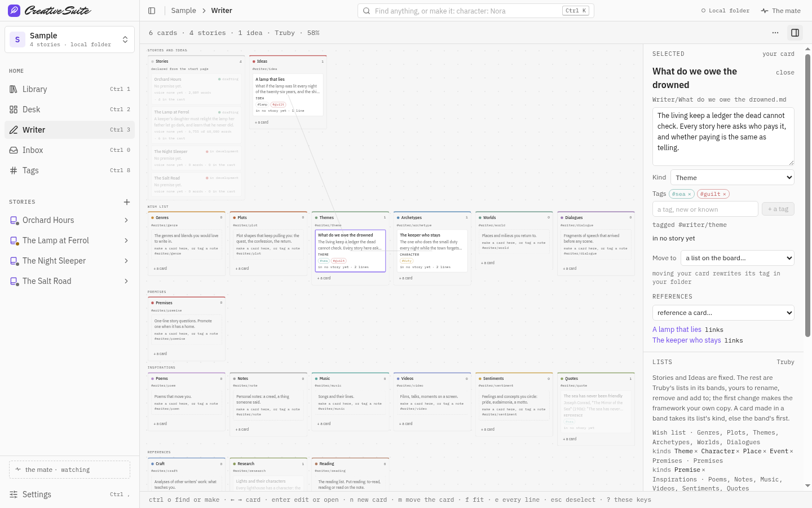This screenshot has height=508, width=812.
Task: Select the A lamp that lies card
Action: pos(288,95)
